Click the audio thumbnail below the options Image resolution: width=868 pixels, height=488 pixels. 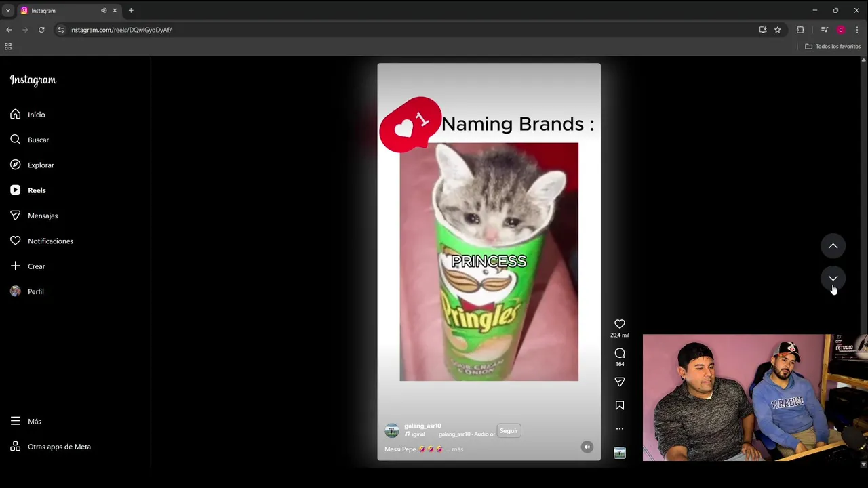(620, 453)
